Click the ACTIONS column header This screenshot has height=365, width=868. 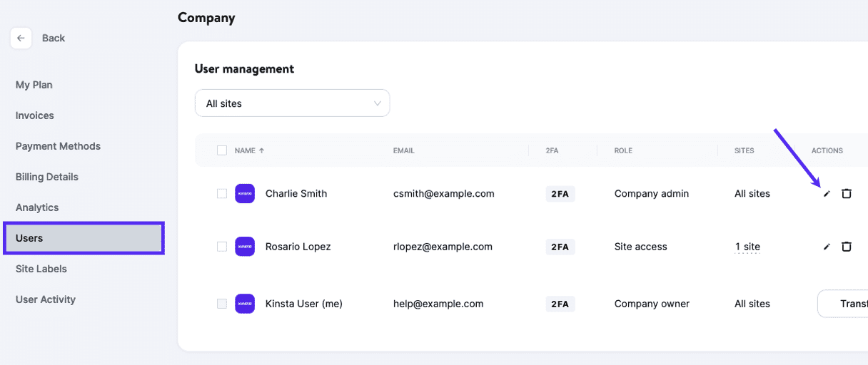[x=827, y=150]
